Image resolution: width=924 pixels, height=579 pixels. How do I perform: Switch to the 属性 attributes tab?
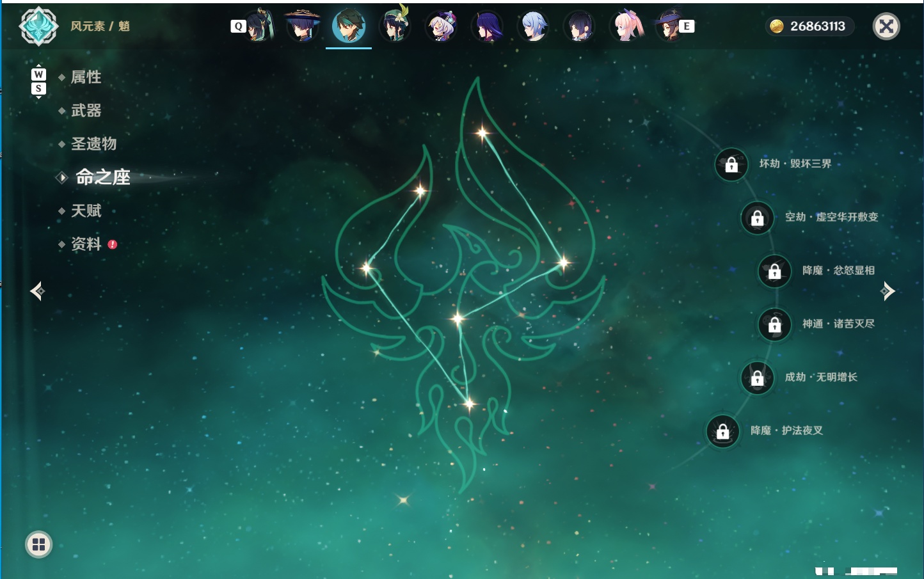86,77
